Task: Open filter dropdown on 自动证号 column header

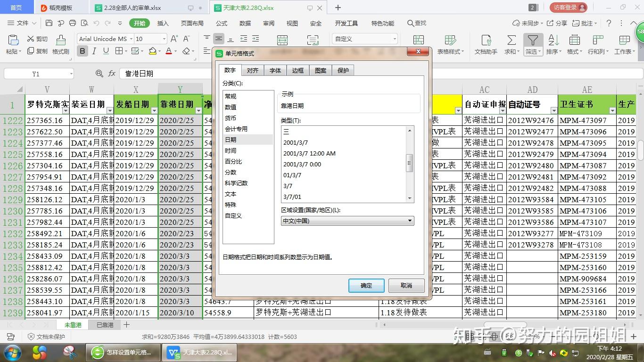Action: click(x=554, y=111)
